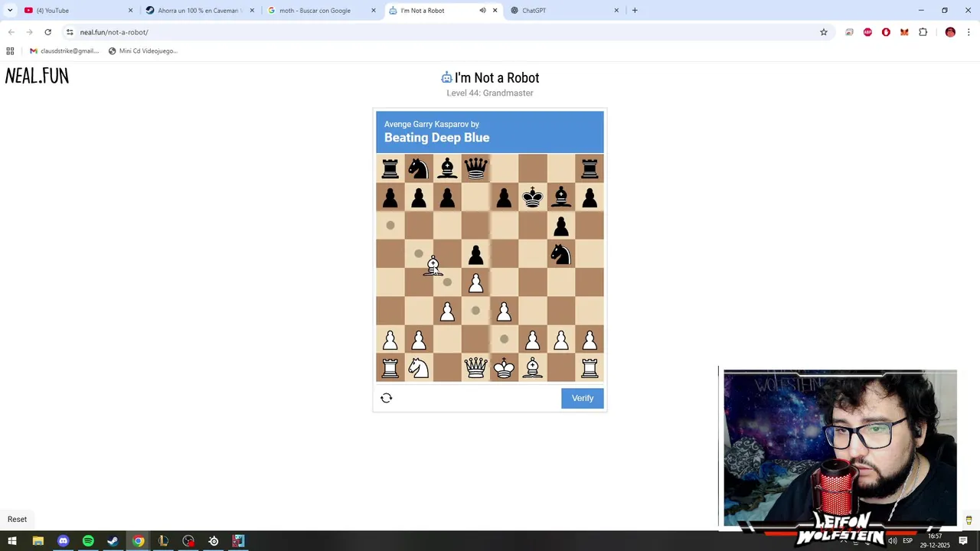Open the Mini Cd Videojuego bookmark
Screen dimensions: 980x551
143,51
